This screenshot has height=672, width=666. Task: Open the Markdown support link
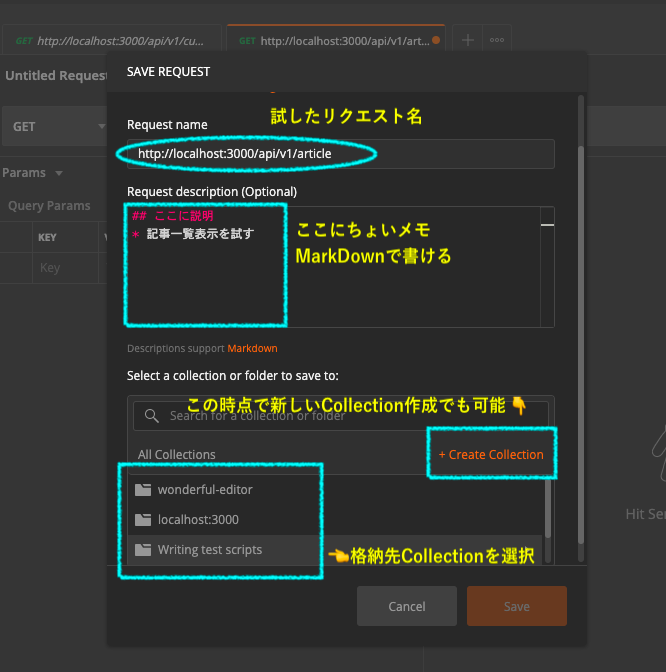tap(252, 348)
